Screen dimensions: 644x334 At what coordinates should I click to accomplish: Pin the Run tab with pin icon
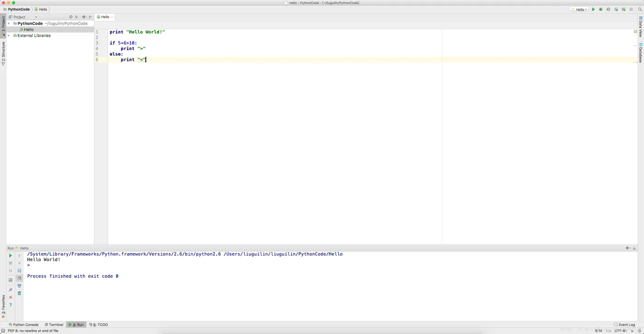pyautogui.click(x=11, y=290)
